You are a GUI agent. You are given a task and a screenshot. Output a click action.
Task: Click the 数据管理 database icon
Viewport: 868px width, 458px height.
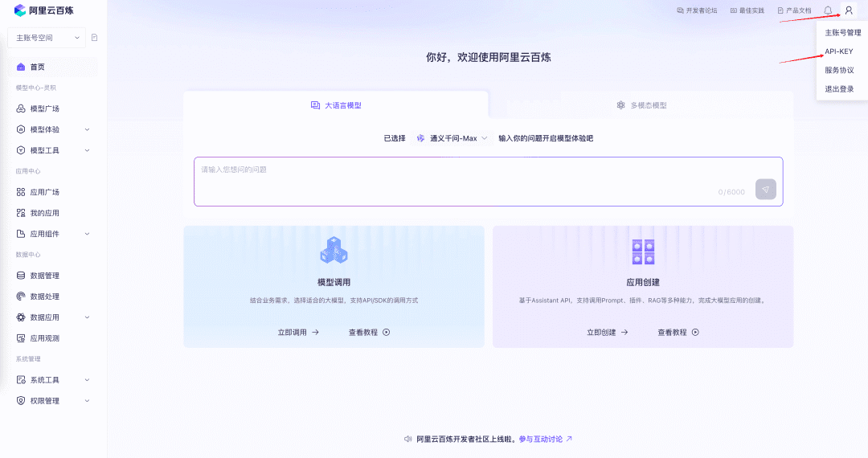point(20,276)
